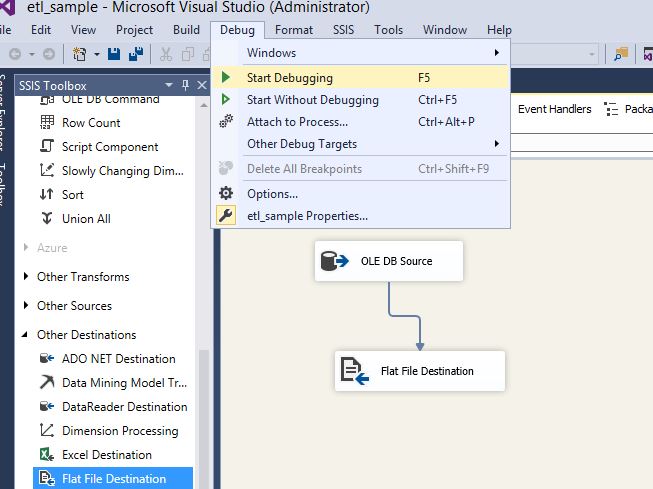Select Data Mining Model Training toolbox item
Viewport: 653px width, 489px height.
tap(124, 382)
